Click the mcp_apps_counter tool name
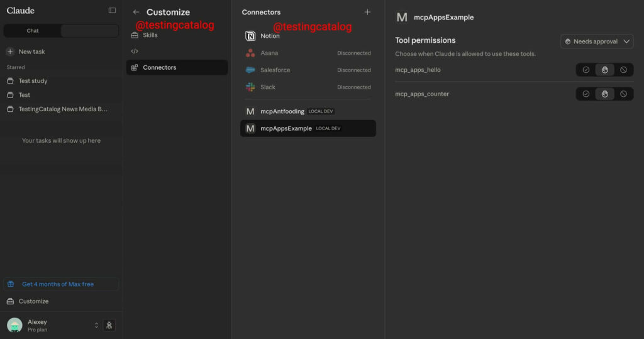This screenshot has height=339, width=644. (422, 94)
